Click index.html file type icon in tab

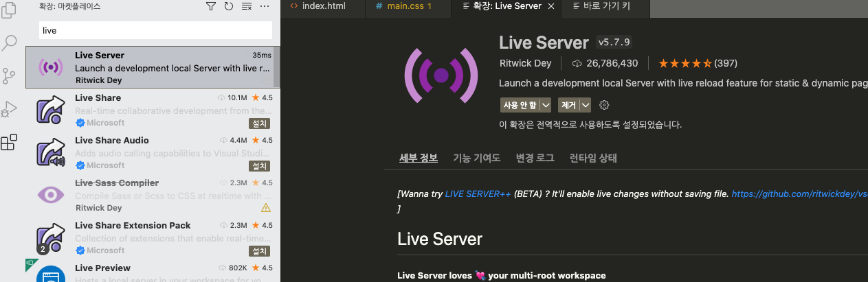pos(293,6)
